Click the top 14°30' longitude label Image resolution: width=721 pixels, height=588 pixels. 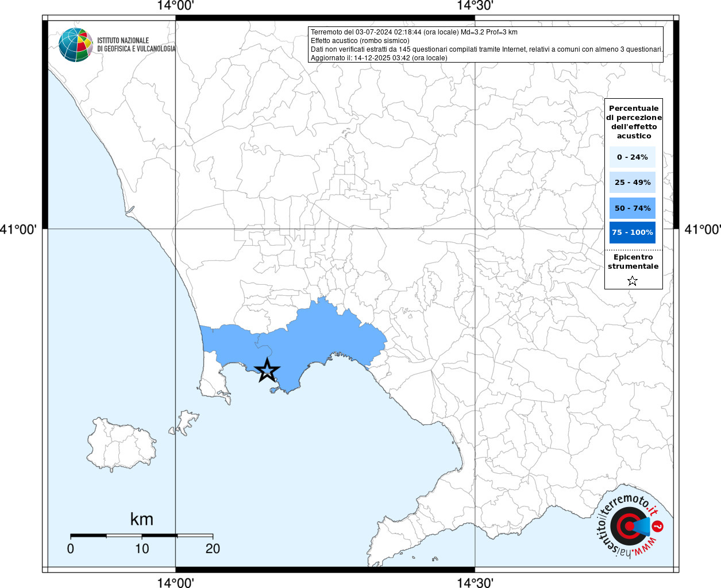pyautogui.click(x=475, y=6)
